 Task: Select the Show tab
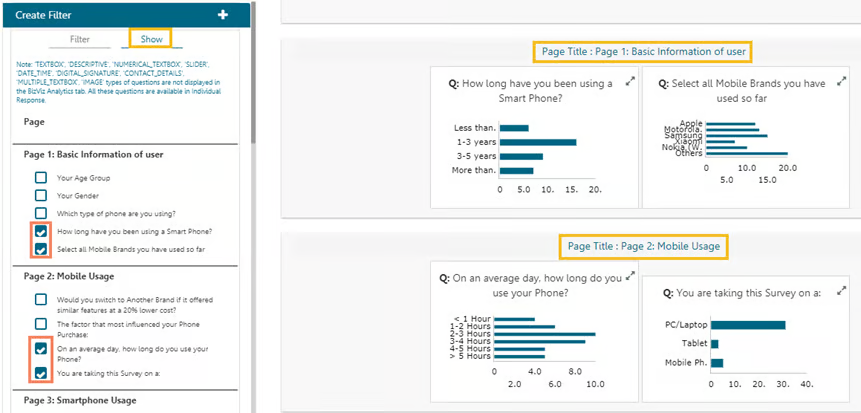(x=151, y=39)
